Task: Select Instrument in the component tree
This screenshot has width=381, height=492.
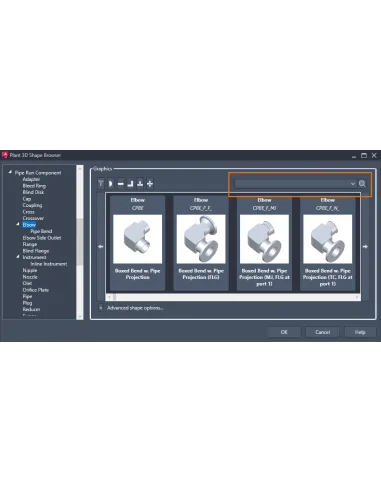Action: pos(34,257)
